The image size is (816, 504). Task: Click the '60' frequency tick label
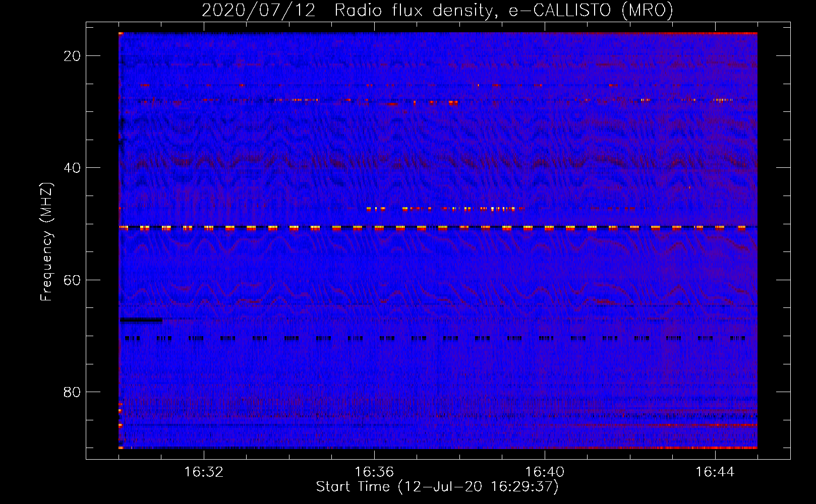[72, 280]
